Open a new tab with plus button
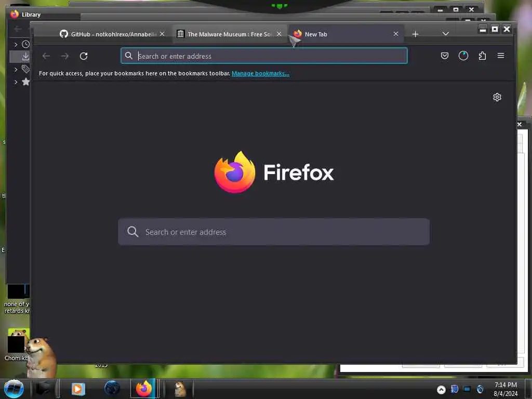The image size is (532, 399). tap(415, 34)
